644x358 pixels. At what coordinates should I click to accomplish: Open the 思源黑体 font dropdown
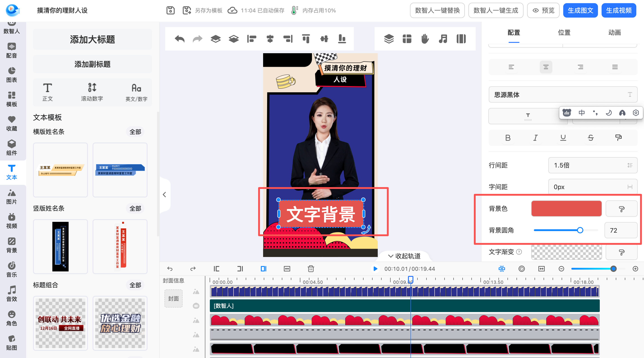[x=563, y=95]
